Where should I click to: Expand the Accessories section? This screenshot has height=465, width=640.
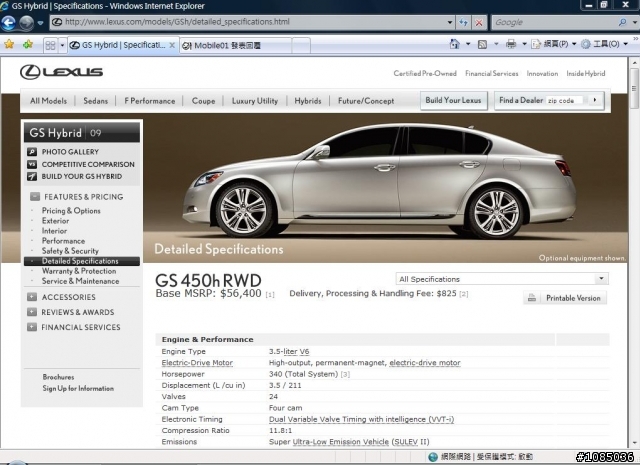(32, 297)
